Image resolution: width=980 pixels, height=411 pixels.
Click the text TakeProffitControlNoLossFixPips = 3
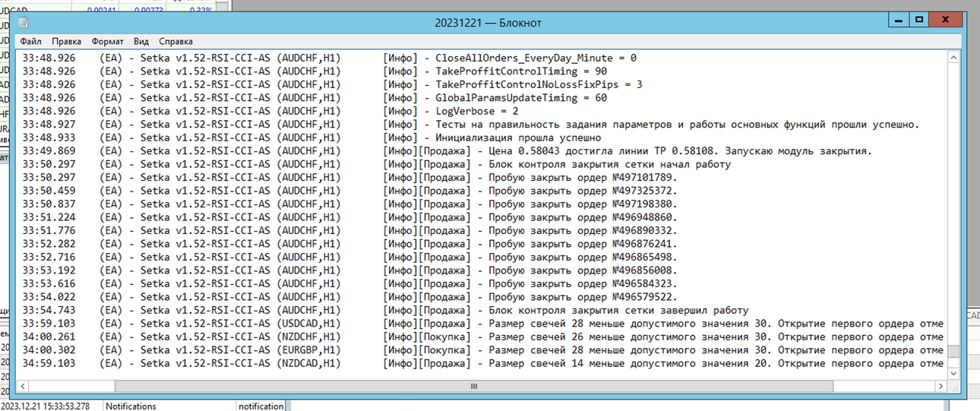[x=539, y=84]
